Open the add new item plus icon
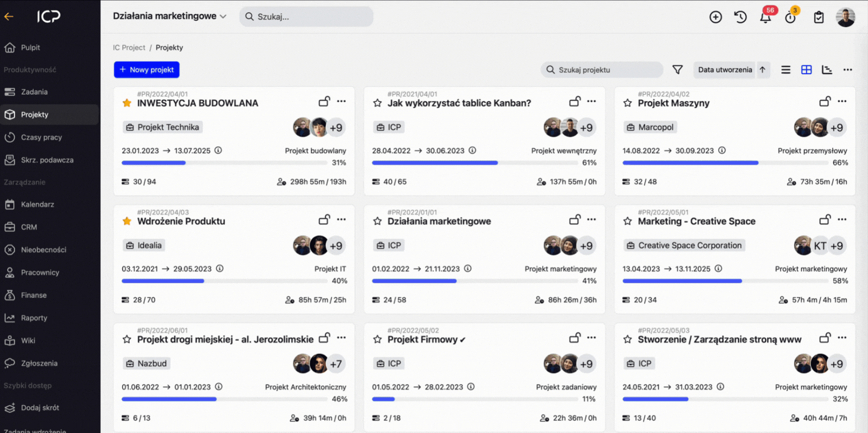The image size is (868, 433). [x=715, y=17]
